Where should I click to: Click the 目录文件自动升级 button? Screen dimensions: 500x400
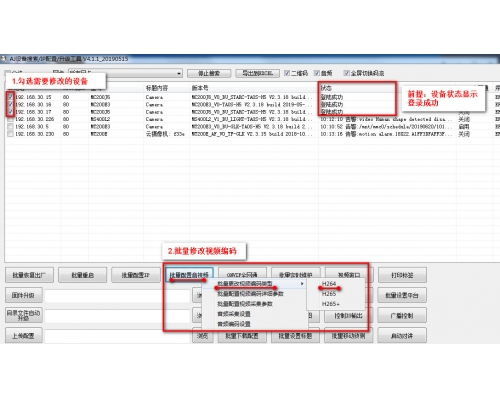[x=24, y=315]
